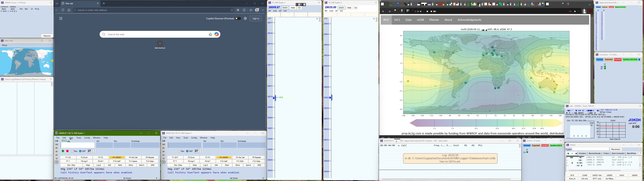This screenshot has height=181, width=644.
Task: Click the green LED indicator in Radio 1
Action: click(63, 151)
